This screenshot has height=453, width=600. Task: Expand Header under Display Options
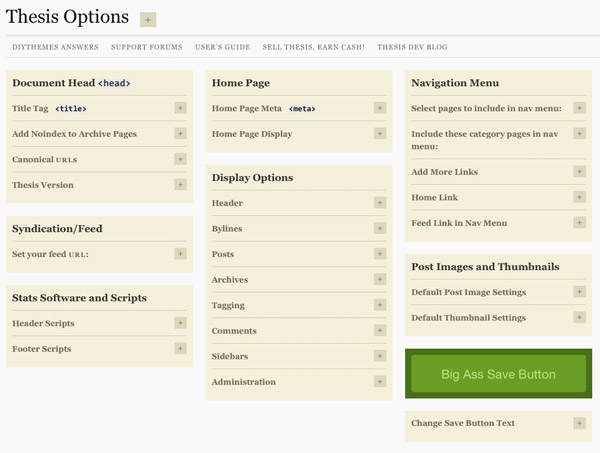point(380,202)
